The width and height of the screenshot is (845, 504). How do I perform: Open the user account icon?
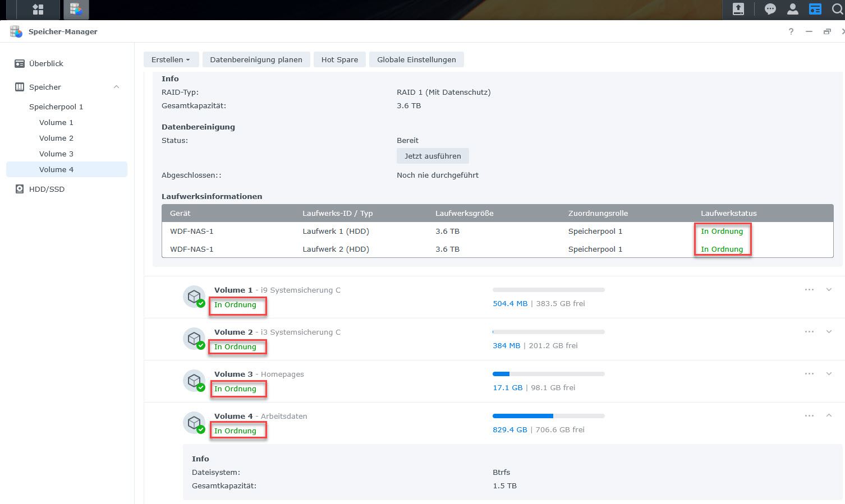[x=792, y=10]
